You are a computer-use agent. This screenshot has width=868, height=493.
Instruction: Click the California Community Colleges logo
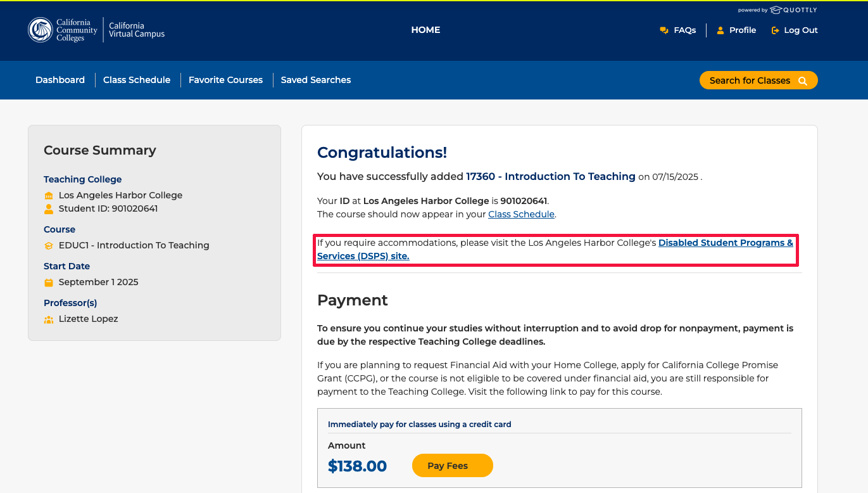(41, 30)
